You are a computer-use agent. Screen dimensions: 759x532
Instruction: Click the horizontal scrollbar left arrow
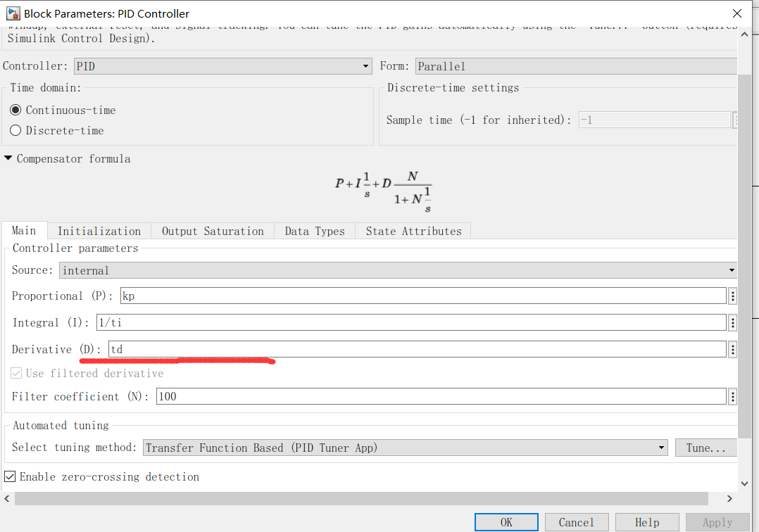pos(7,499)
